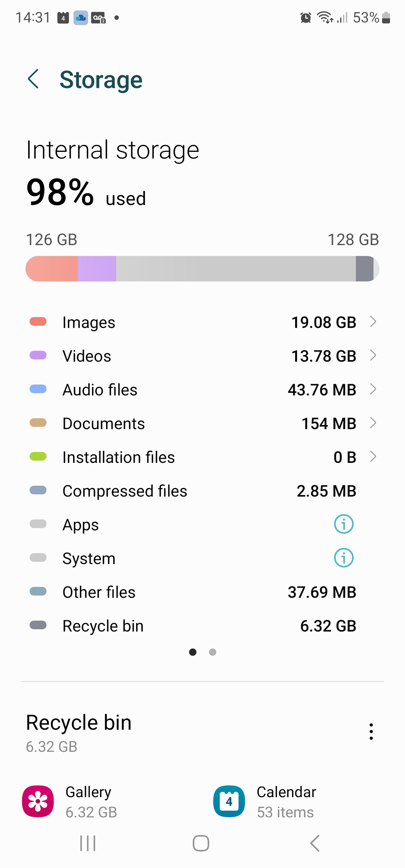This screenshot has height=868, width=405.
Task: Expand the Images category details
Action: pyautogui.click(x=373, y=322)
